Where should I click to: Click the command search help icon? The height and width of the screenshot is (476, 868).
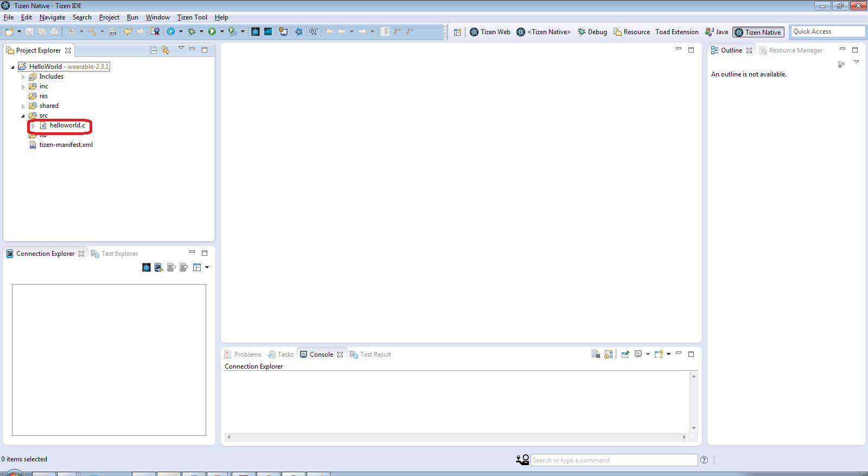coord(704,460)
